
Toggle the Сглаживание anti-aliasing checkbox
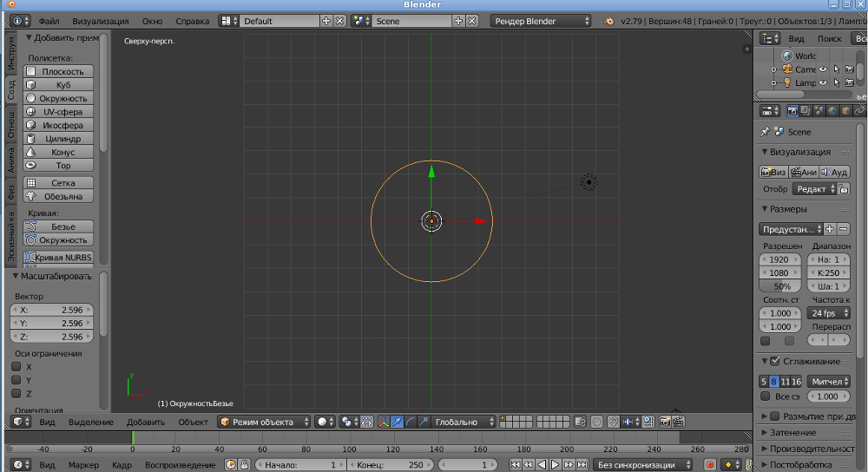click(775, 361)
